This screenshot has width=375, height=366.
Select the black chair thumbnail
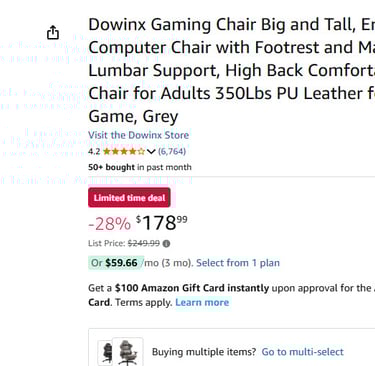[106, 352]
